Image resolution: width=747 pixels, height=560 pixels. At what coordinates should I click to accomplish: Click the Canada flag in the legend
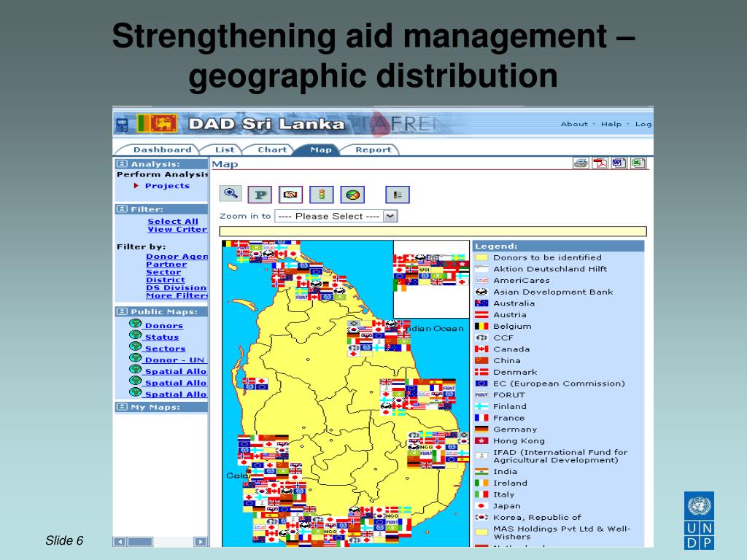click(481, 349)
